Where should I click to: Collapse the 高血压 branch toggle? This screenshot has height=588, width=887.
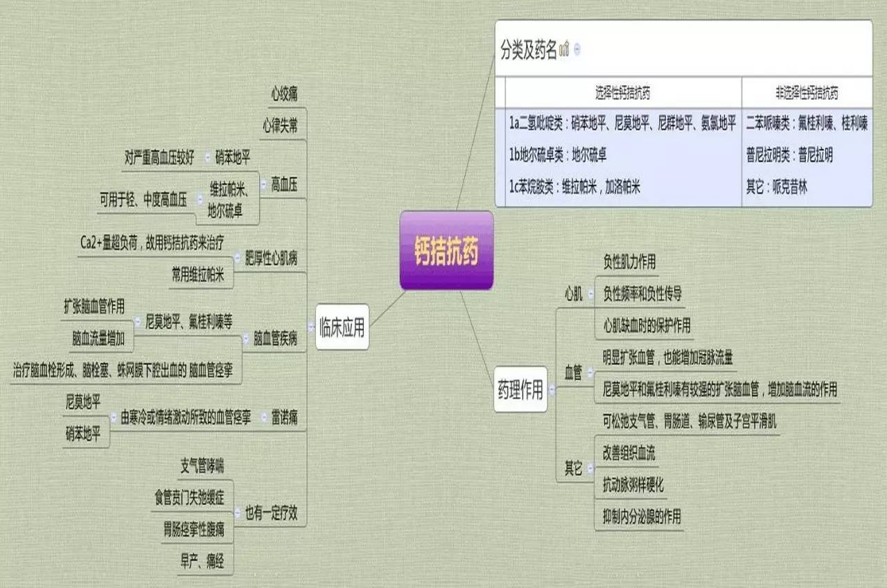[x=263, y=184]
